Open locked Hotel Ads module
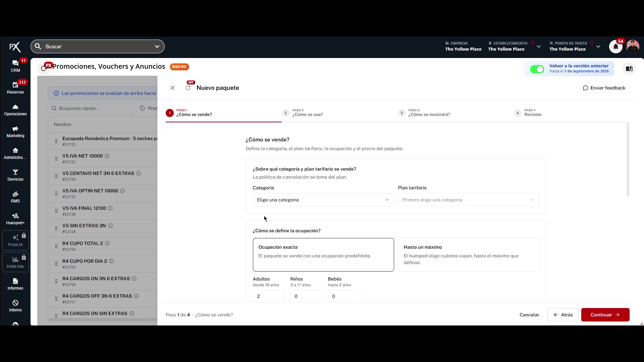 coord(15,262)
